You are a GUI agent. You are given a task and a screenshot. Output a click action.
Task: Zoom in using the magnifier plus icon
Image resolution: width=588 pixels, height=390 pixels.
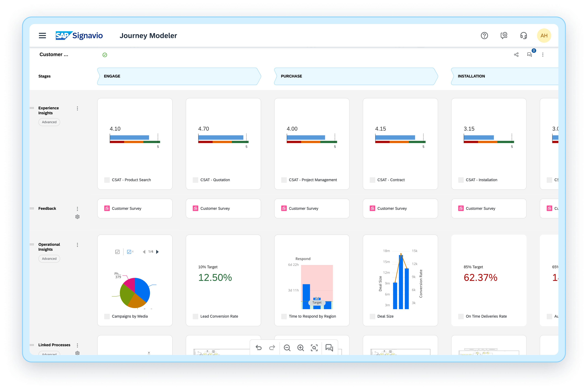pyautogui.click(x=301, y=348)
